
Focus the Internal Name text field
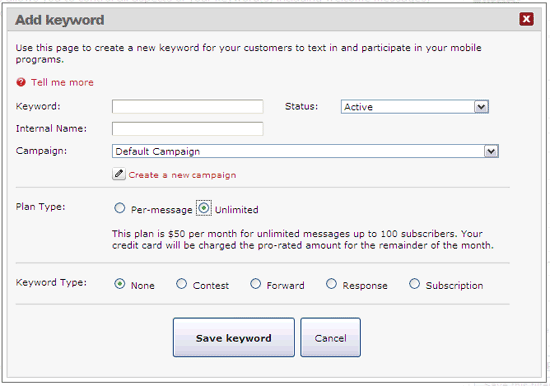point(188,129)
